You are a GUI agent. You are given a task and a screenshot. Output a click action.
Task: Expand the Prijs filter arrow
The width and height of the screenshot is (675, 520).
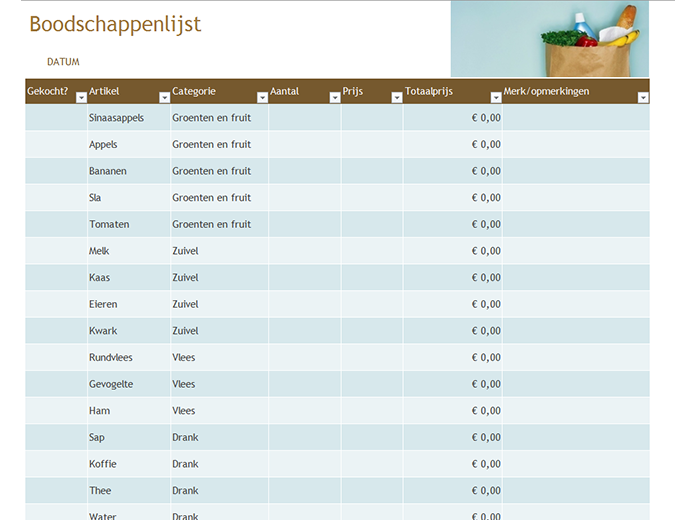click(x=396, y=98)
